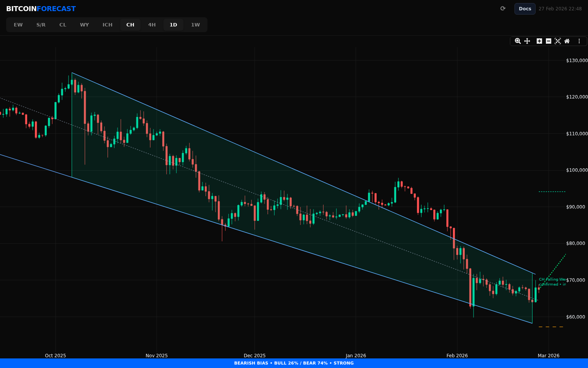
Task: Toggle the S/R levels overlay
Action: click(41, 25)
